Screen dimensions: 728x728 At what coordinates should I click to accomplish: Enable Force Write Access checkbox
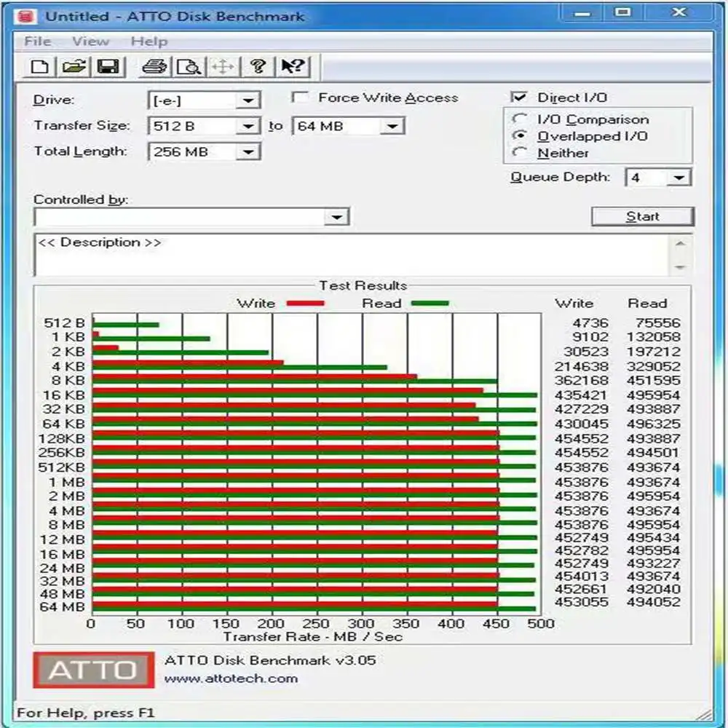point(299,98)
